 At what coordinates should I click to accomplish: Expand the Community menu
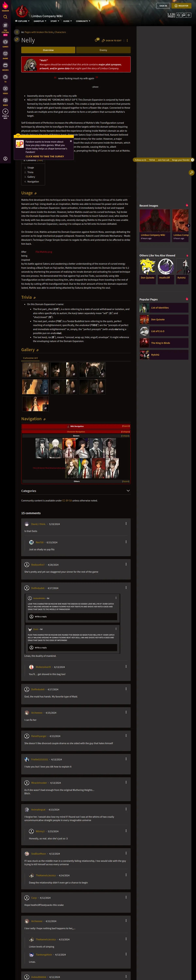(x=83, y=21)
